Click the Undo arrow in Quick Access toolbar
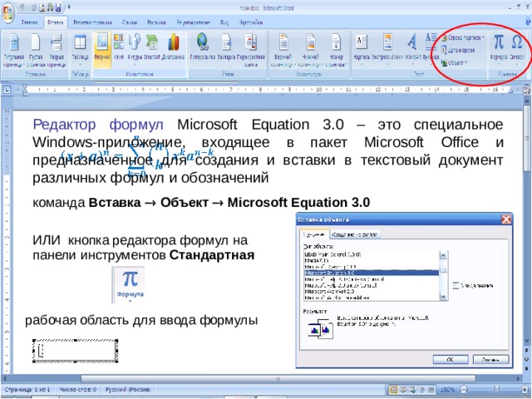 pos(23,7)
